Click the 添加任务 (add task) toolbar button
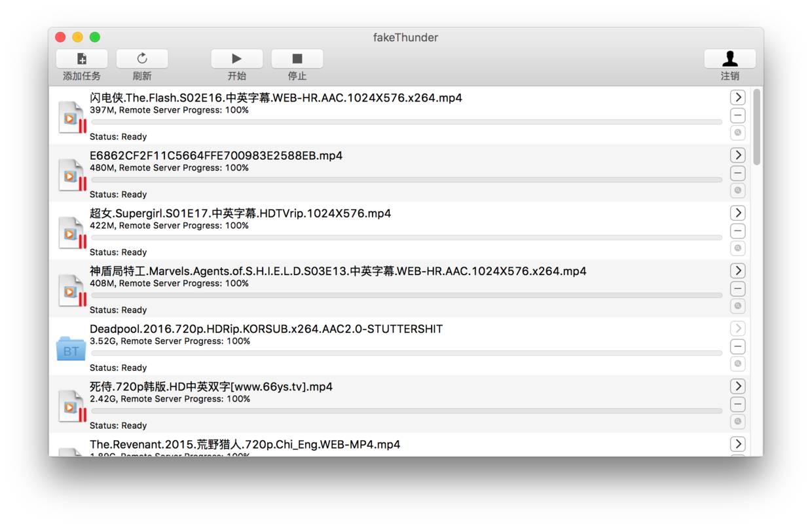Screen dimensions: 812x526 pos(82,59)
